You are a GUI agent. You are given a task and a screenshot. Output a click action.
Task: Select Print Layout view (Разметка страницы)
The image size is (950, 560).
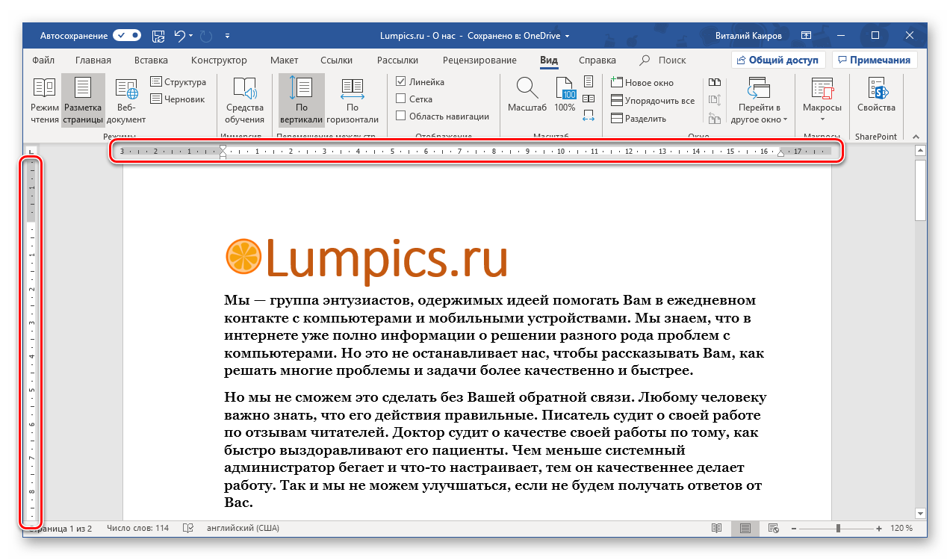point(83,100)
